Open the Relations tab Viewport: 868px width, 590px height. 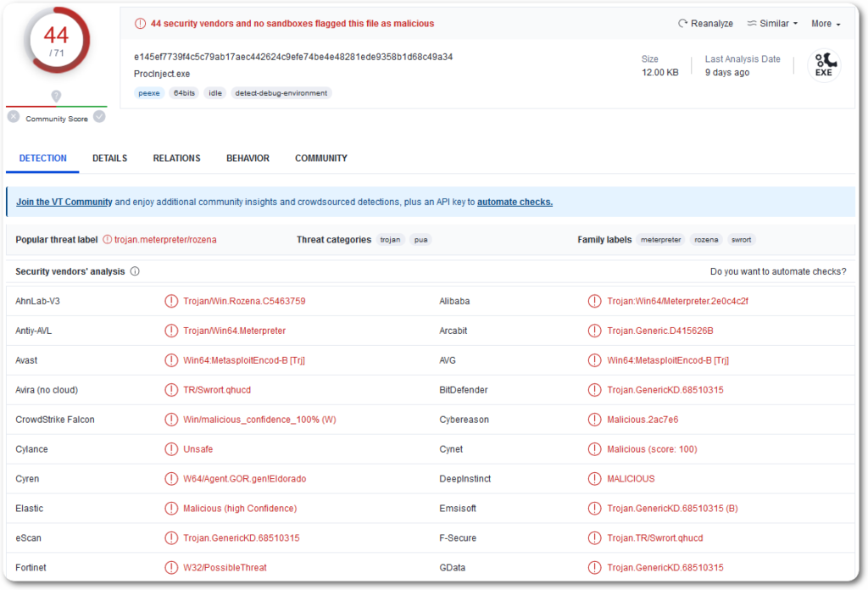pyautogui.click(x=176, y=159)
